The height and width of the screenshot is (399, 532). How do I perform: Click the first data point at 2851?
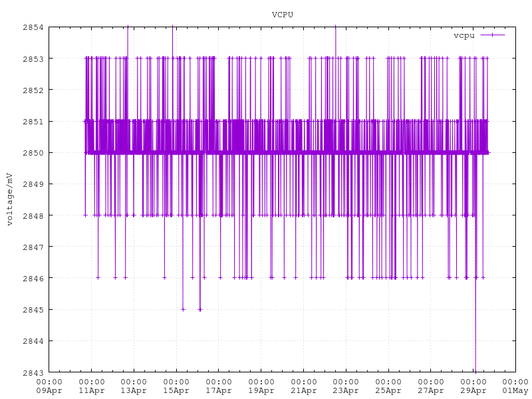[84, 121]
